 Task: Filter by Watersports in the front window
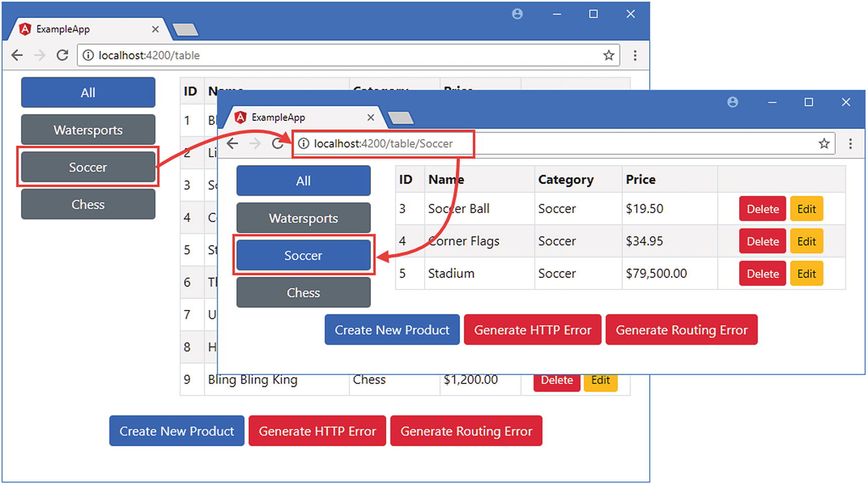pos(303,218)
